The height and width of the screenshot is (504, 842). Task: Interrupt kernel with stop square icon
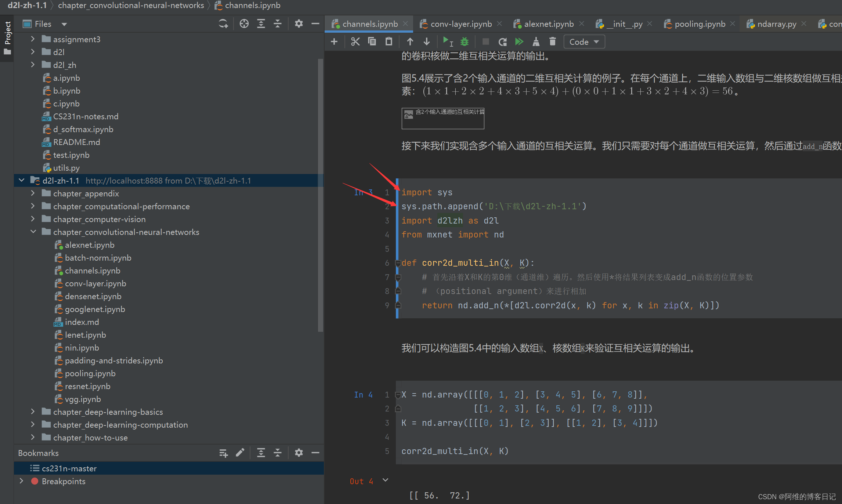click(485, 42)
